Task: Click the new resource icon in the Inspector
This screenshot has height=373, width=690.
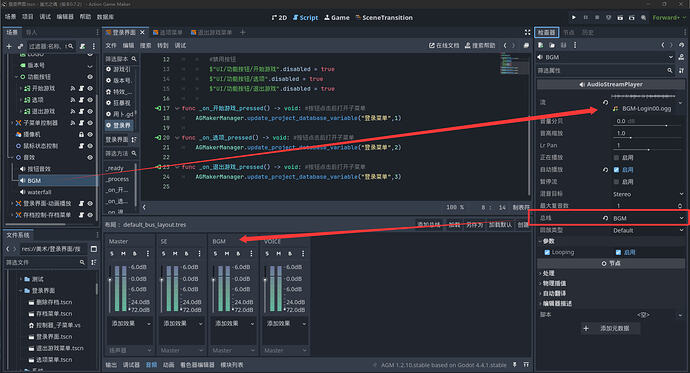Action: [541, 45]
